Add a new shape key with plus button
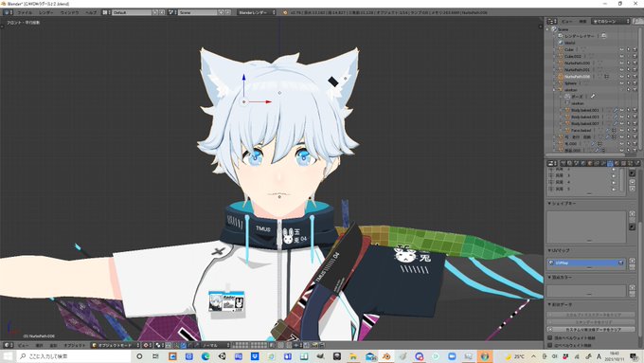The height and width of the screenshot is (363, 644). (632, 214)
